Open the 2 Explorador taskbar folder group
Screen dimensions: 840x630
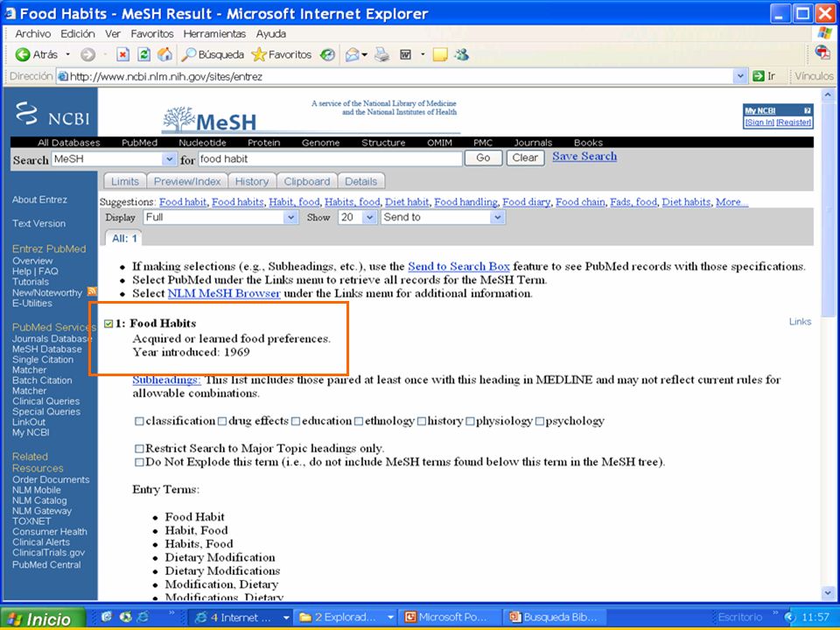coord(343,617)
